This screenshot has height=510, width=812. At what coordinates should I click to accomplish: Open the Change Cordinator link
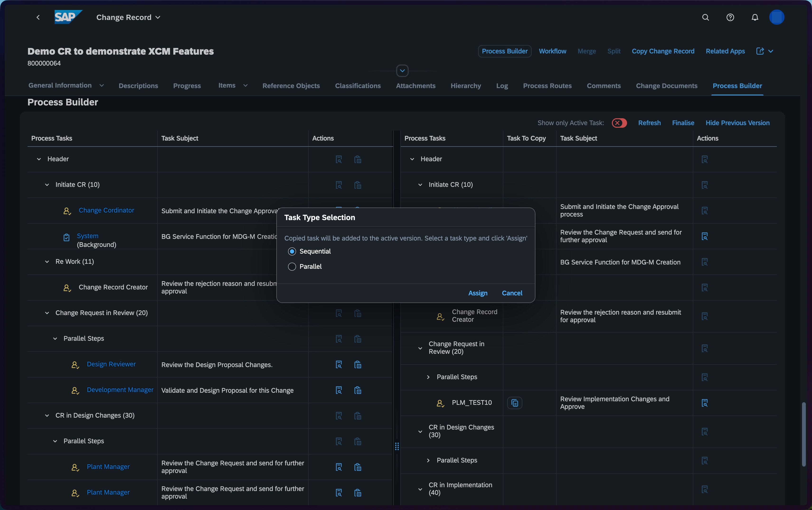pyautogui.click(x=106, y=210)
